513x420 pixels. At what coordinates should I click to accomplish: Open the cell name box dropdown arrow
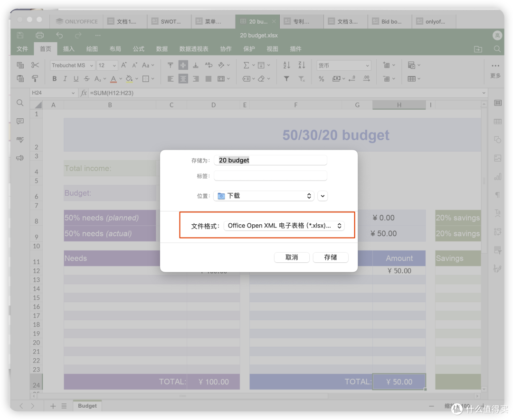click(73, 93)
